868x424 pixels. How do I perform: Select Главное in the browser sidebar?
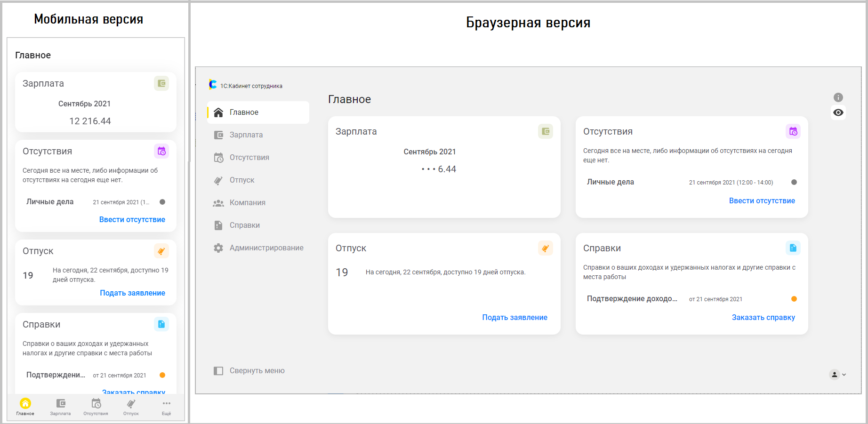(243, 112)
